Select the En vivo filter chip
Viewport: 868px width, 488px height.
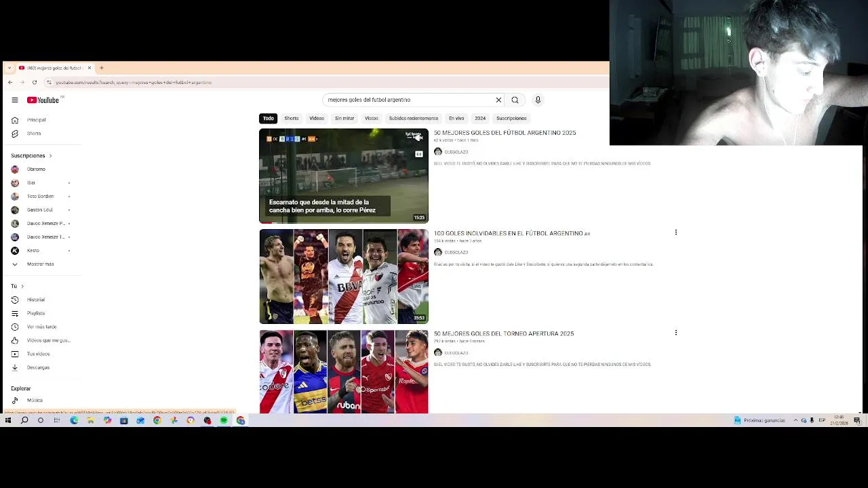click(456, 119)
